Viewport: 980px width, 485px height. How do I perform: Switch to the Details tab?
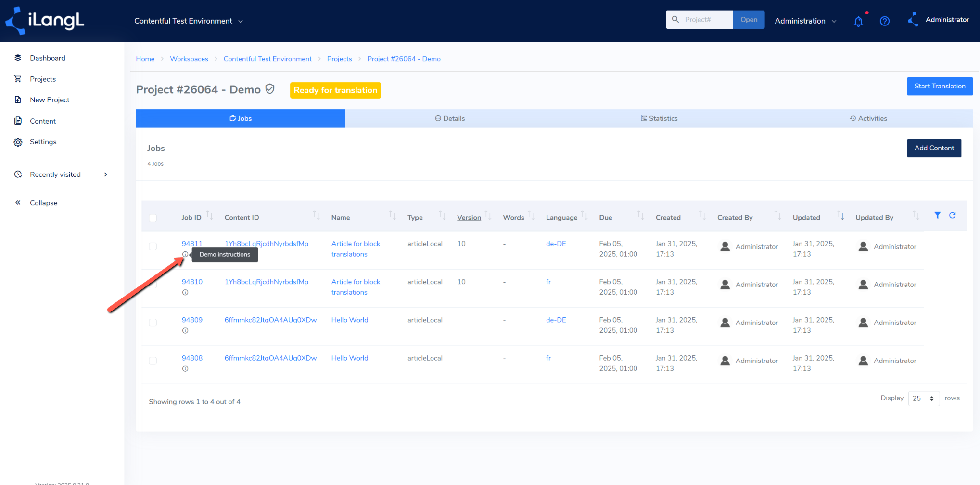pyautogui.click(x=450, y=118)
